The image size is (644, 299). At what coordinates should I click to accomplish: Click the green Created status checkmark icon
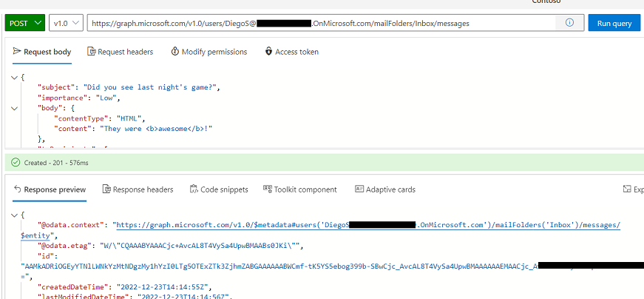tap(16, 163)
